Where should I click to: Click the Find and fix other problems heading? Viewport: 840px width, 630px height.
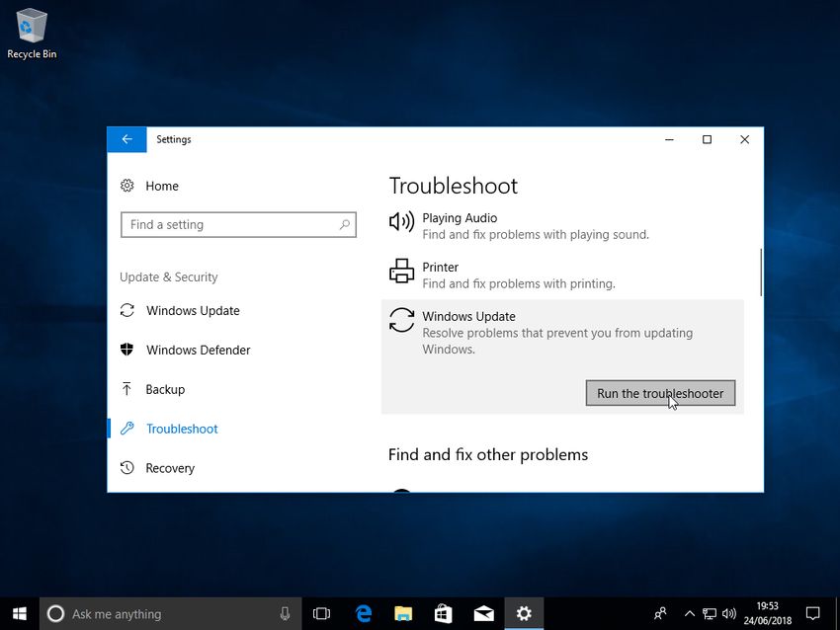(x=488, y=455)
